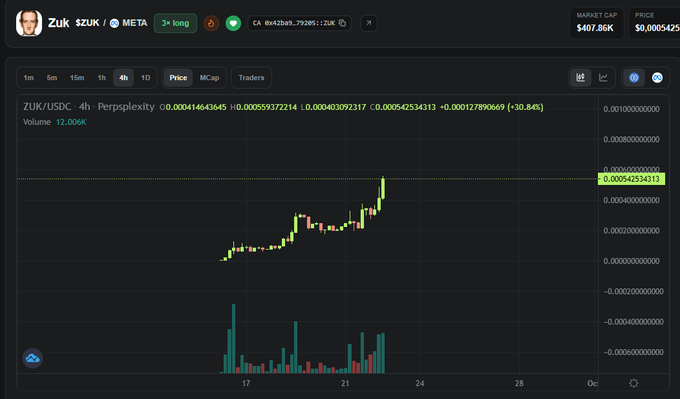Choose candlestick chart type icon
This screenshot has height=399, width=680.
click(x=580, y=78)
